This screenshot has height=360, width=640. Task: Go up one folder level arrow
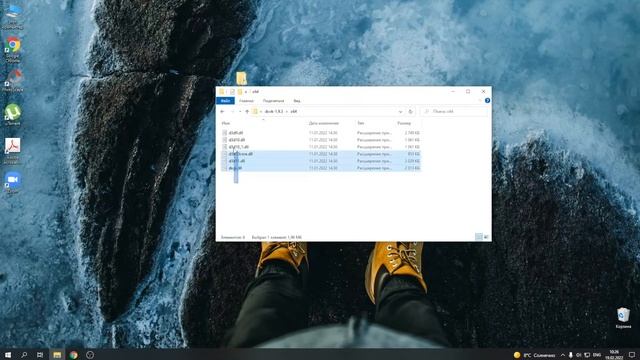pos(247,111)
